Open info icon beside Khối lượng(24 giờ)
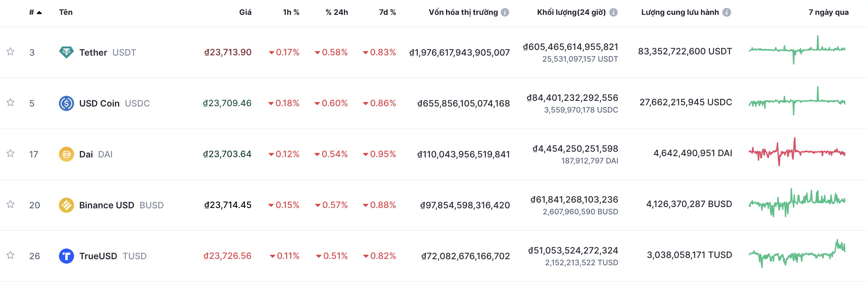The width and height of the screenshot is (868, 282). [x=613, y=12]
